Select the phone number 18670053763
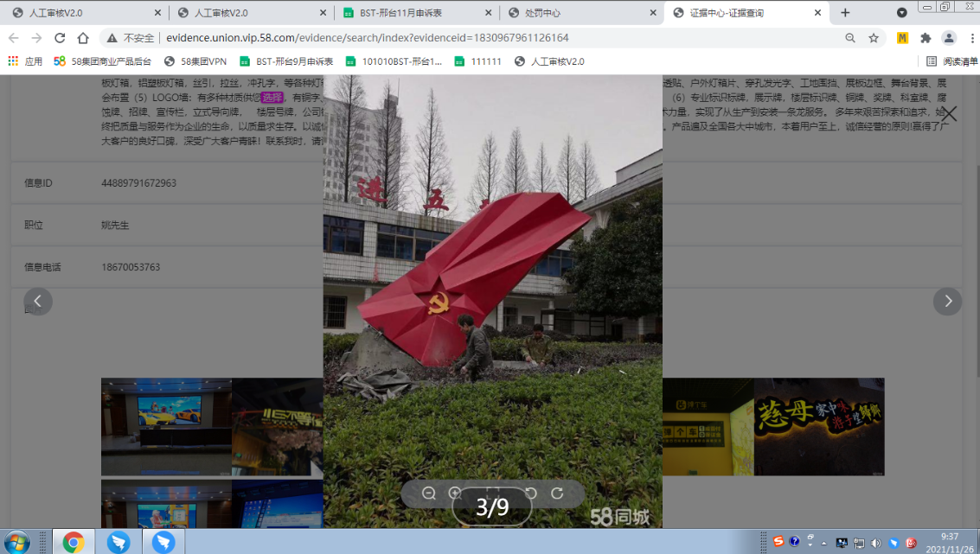This screenshot has width=980, height=554. [131, 267]
